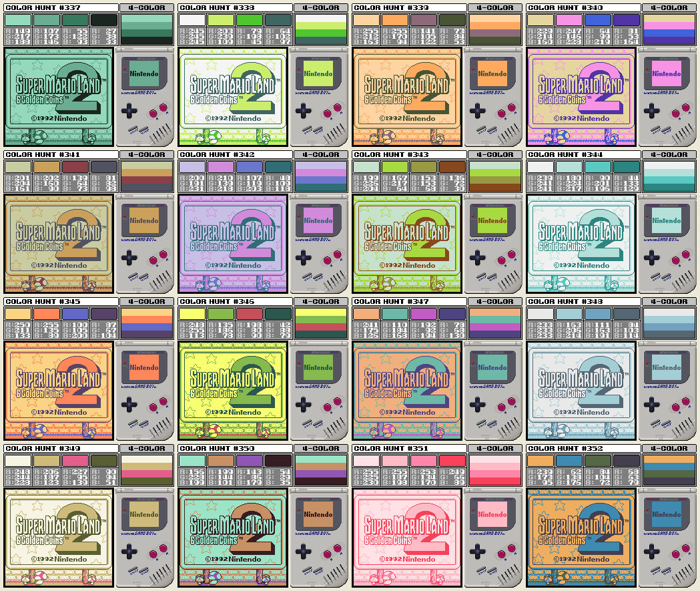Click the Game Boy in the Color Hunt #347 card

493,391
